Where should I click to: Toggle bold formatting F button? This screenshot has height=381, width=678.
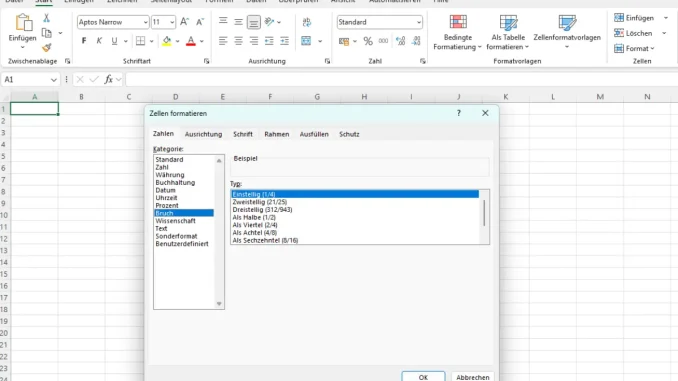(x=84, y=41)
